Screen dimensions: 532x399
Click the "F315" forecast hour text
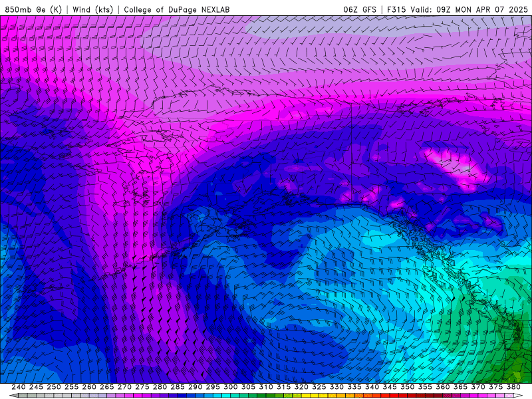coord(396,9)
